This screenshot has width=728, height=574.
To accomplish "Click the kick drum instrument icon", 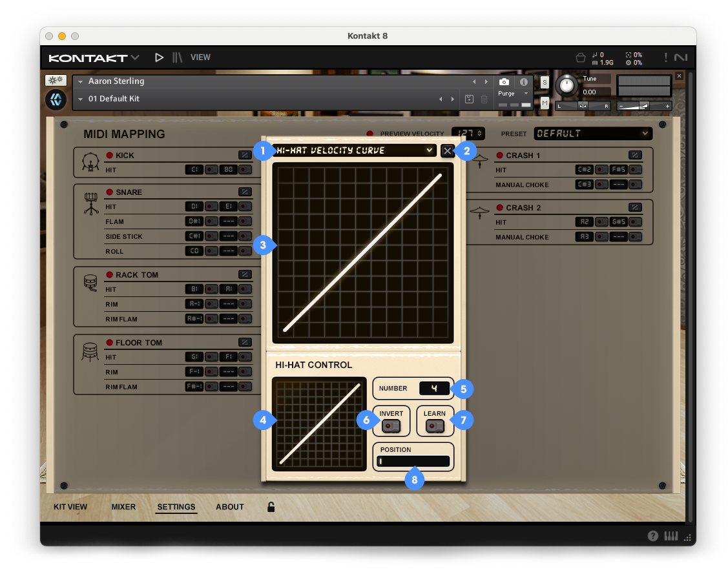I will [90, 163].
